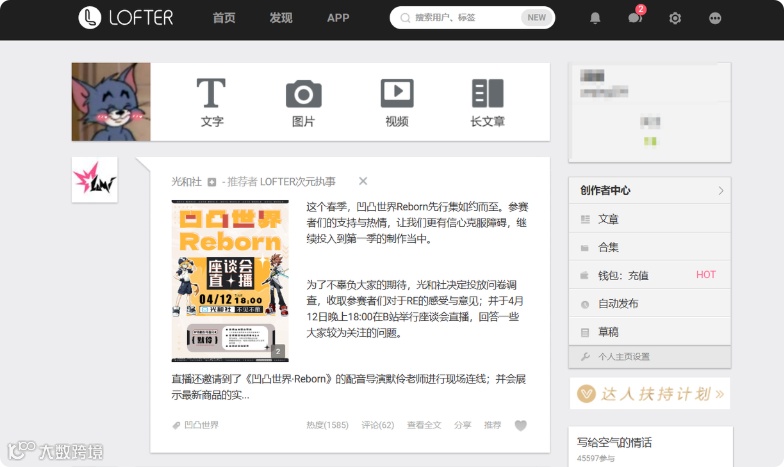Open the 凹凸世界 tag
The image size is (784, 467).
pos(202,425)
